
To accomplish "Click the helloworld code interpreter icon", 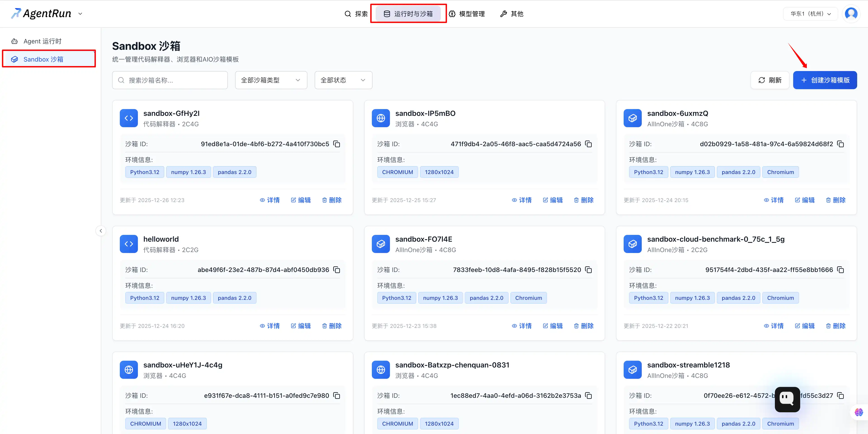I will [129, 244].
